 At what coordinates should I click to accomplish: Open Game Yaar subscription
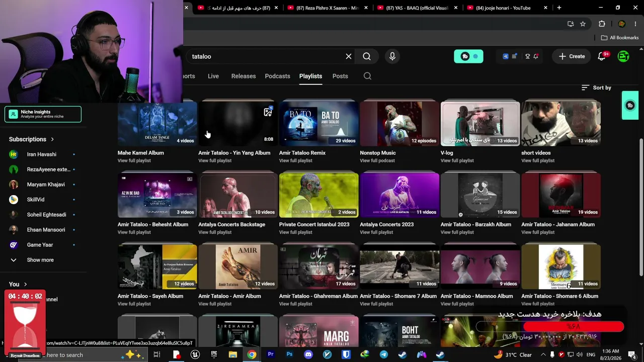[x=42, y=245]
